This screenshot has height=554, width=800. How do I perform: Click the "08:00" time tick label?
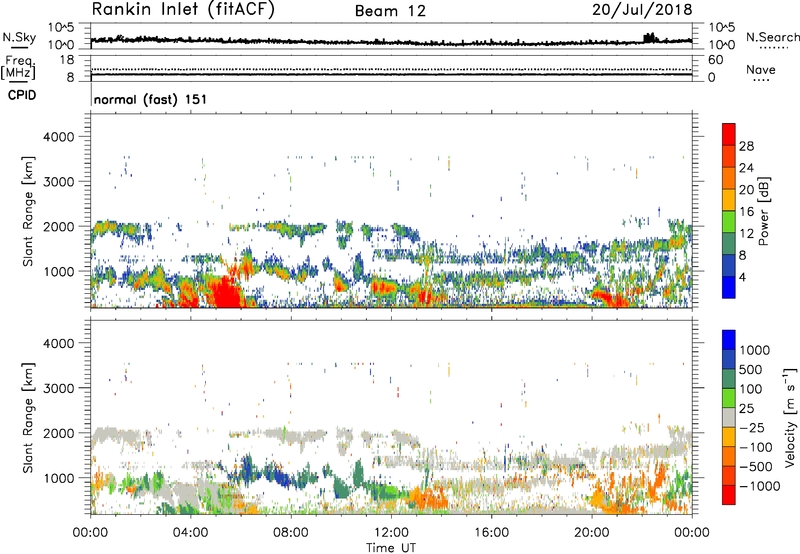click(x=291, y=533)
